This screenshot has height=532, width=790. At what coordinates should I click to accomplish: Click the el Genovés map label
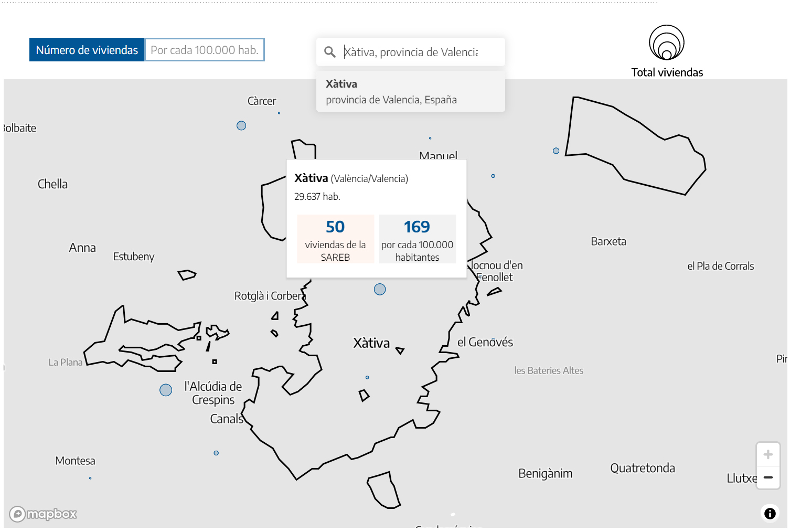pos(485,342)
